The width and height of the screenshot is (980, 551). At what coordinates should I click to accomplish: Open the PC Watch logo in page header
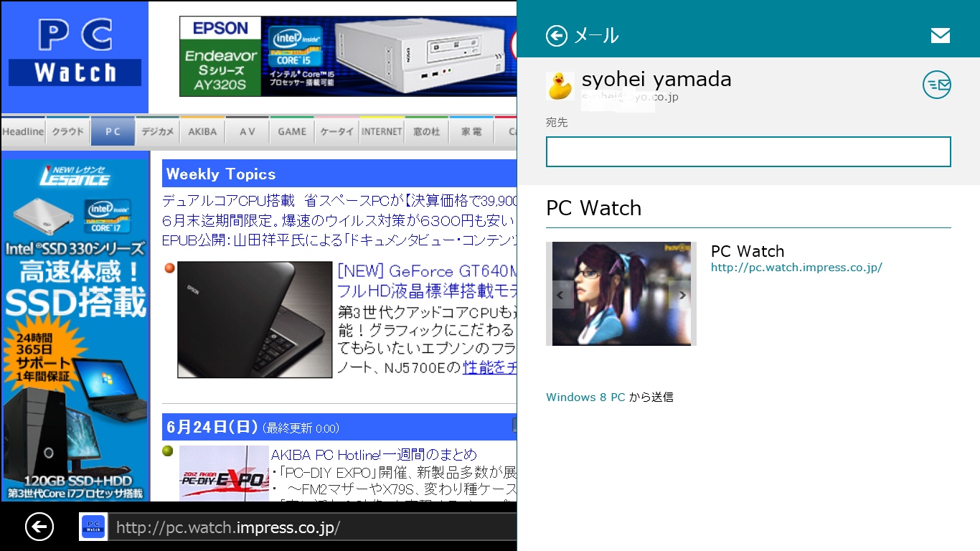(75, 57)
